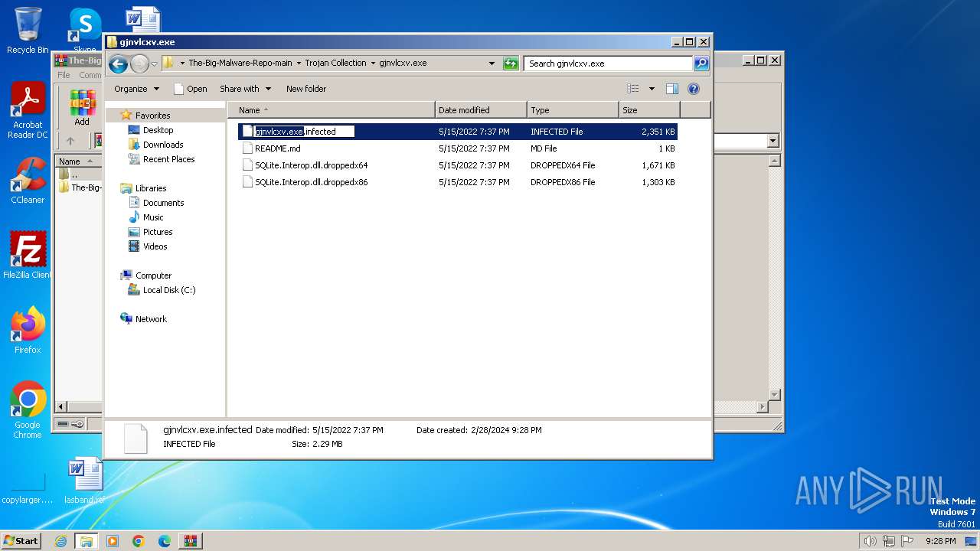Open Videos library

155,246
